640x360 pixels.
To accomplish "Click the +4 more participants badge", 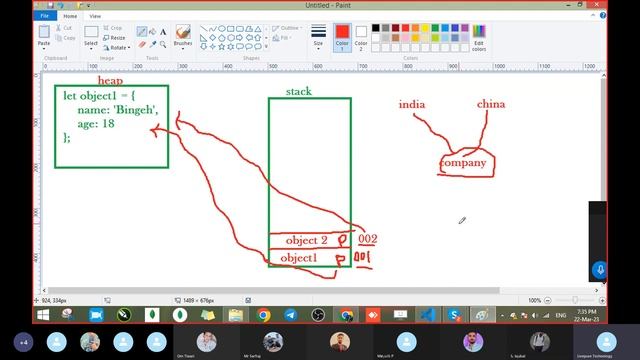I will [23, 342].
